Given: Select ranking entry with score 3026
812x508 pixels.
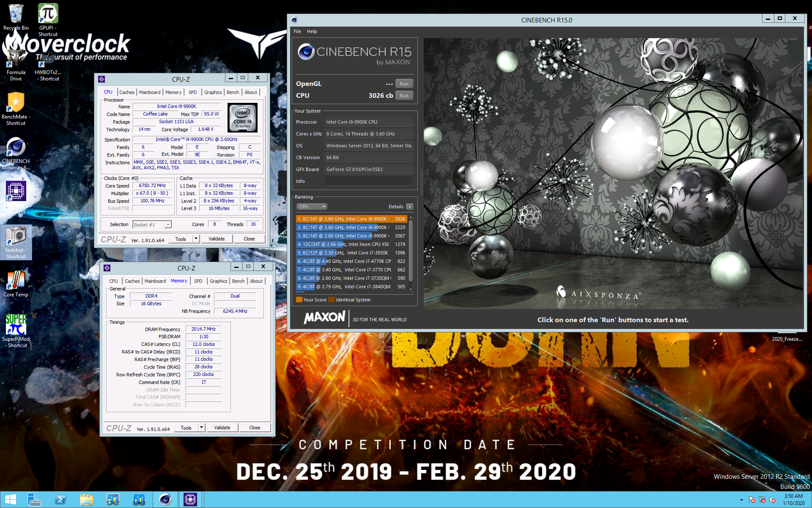Looking at the screenshot, I should 351,219.
